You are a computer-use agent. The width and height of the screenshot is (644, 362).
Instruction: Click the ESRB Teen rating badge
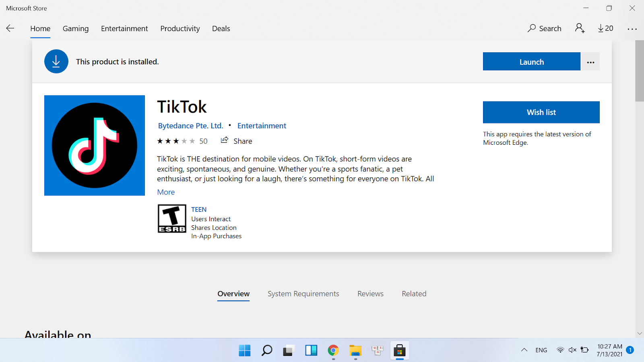172,218
